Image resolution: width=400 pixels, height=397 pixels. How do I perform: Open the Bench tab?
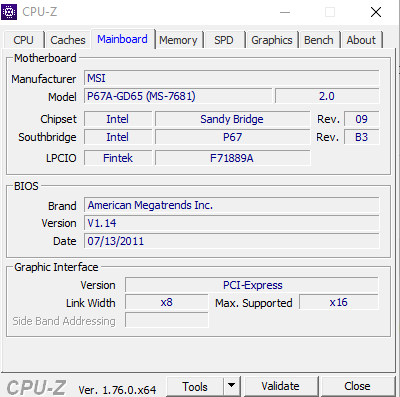click(x=319, y=40)
